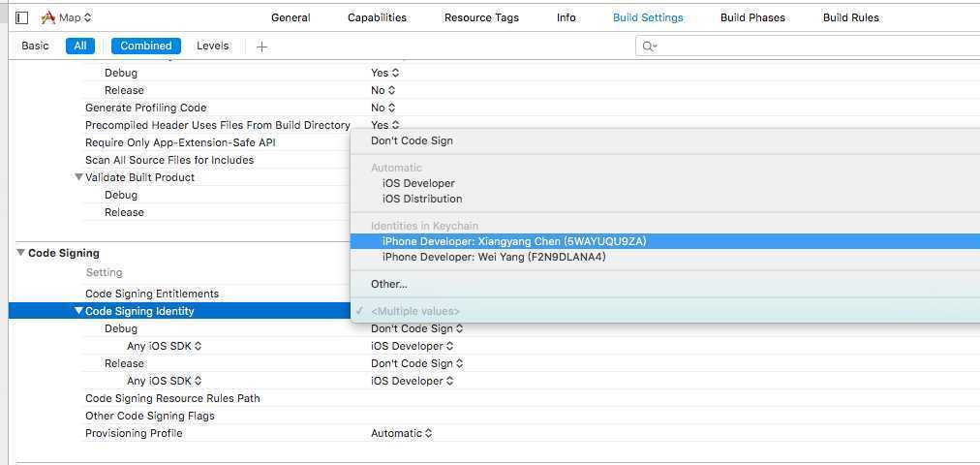Viewport: 980px width, 465px height.
Task: Select Code Signing Entitlements row
Action: pyautogui.click(x=152, y=294)
